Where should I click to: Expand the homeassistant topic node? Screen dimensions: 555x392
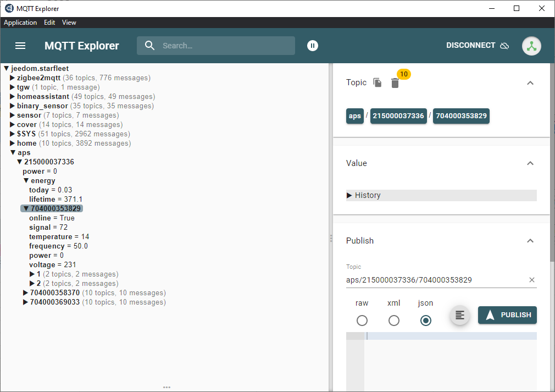click(13, 97)
